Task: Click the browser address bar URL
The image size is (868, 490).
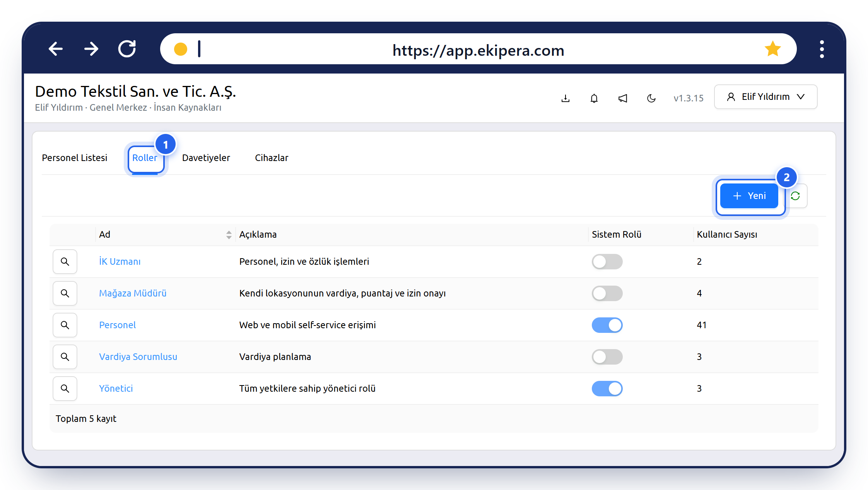Action: [x=478, y=50]
